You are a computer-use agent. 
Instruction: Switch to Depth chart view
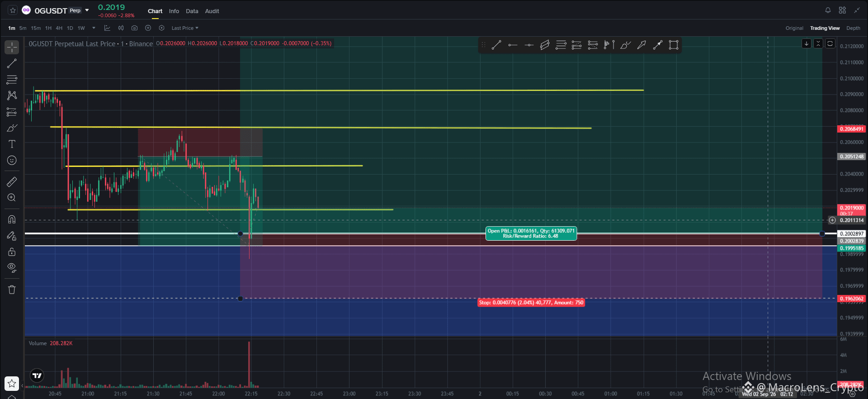[x=853, y=28]
